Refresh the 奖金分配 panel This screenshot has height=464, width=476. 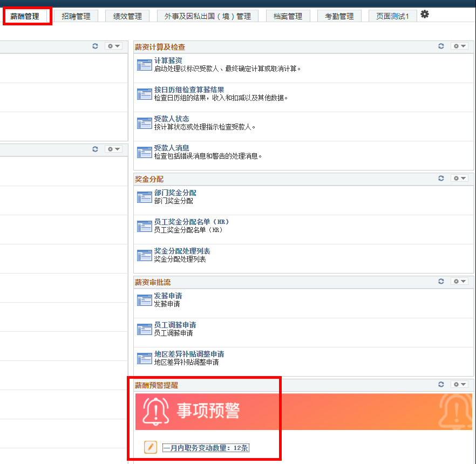click(441, 179)
